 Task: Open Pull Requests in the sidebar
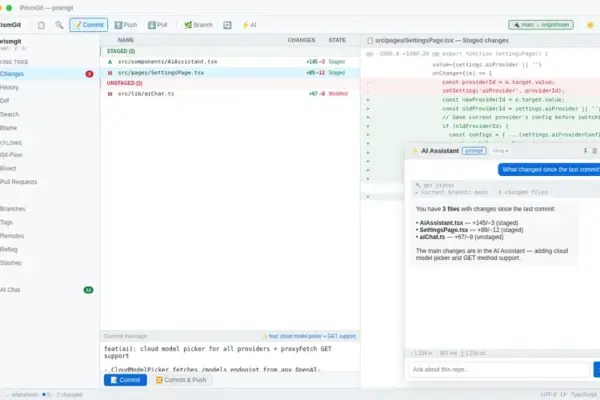point(48,182)
